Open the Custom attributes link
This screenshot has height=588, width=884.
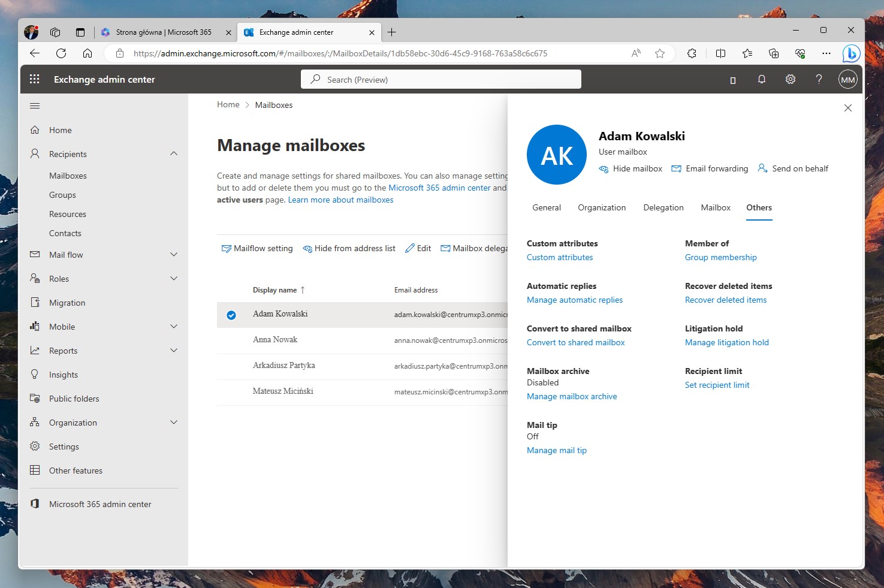pyautogui.click(x=560, y=258)
